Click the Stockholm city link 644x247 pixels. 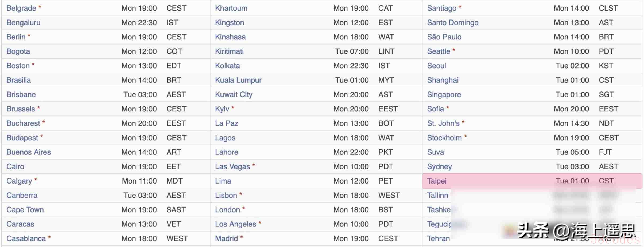tap(444, 138)
